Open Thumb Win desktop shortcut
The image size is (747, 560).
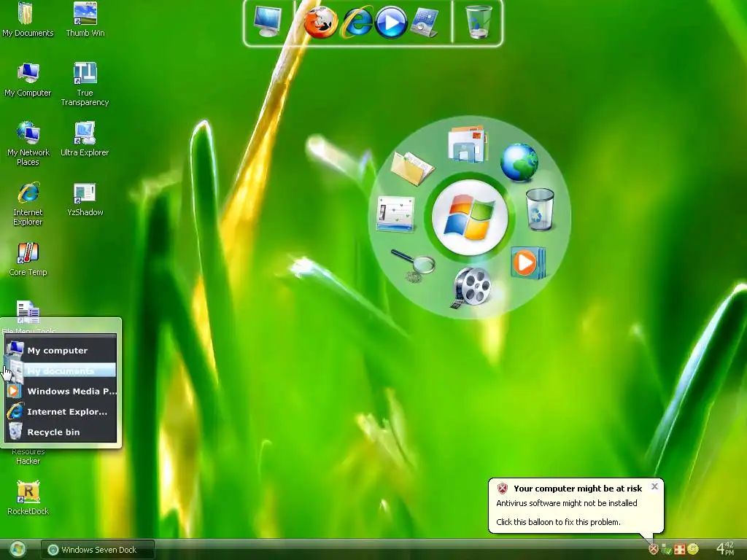pos(85,20)
